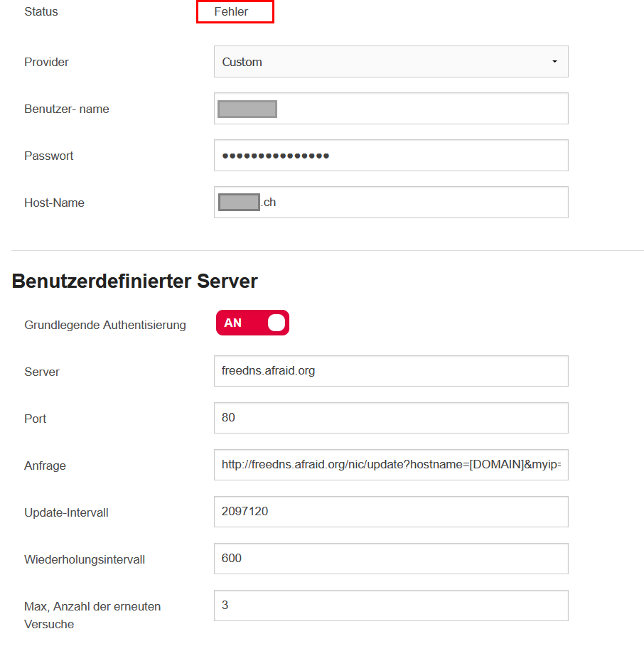Screen dimensions: 644x651
Task: Click the Update-Intervall label
Action: click(66, 512)
